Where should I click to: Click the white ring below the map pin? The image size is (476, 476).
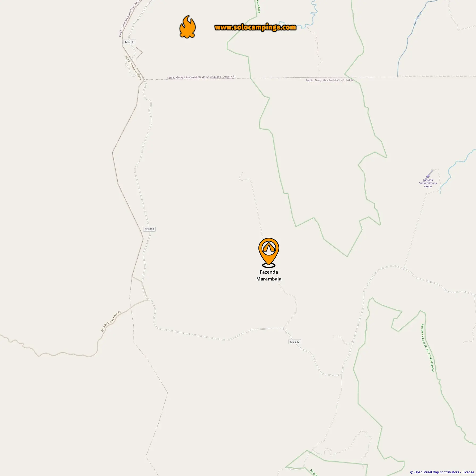[x=269, y=265]
